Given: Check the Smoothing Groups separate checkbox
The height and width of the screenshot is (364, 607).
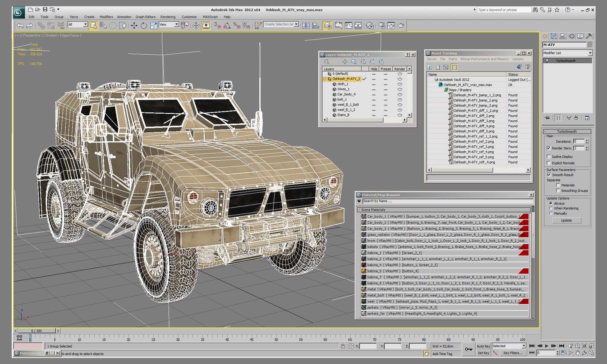Looking at the screenshot, I should point(558,191).
